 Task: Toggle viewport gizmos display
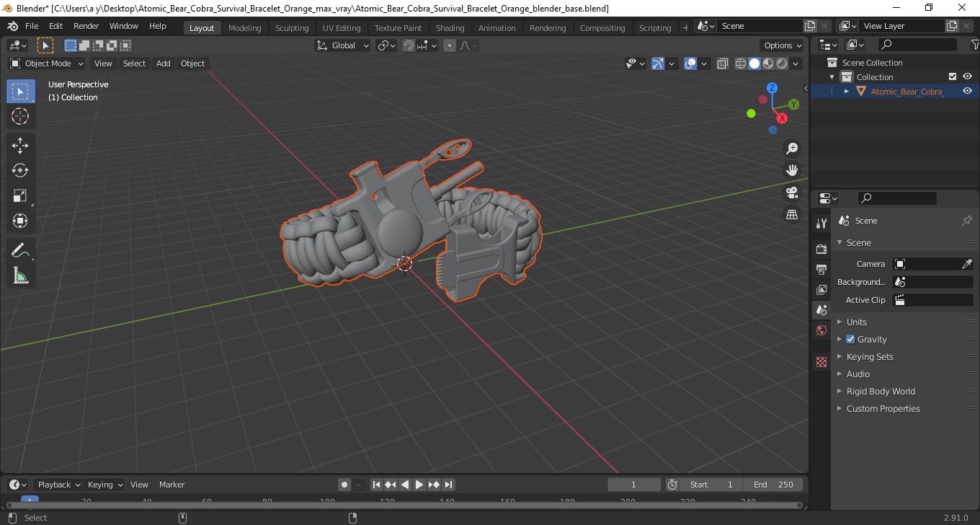658,63
